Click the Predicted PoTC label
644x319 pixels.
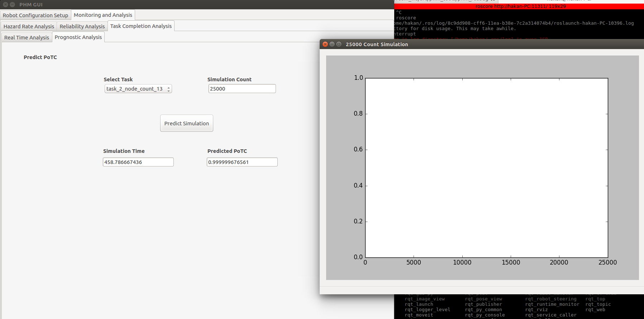tap(227, 151)
